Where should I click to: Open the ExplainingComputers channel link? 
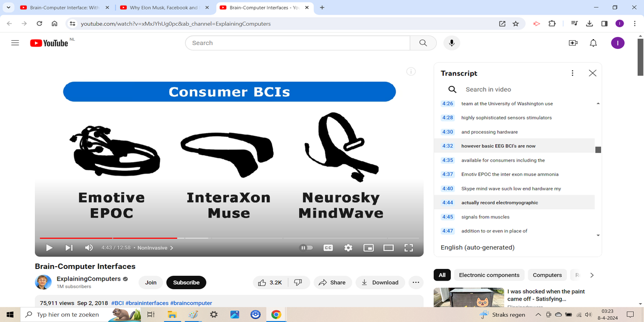point(89,279)
